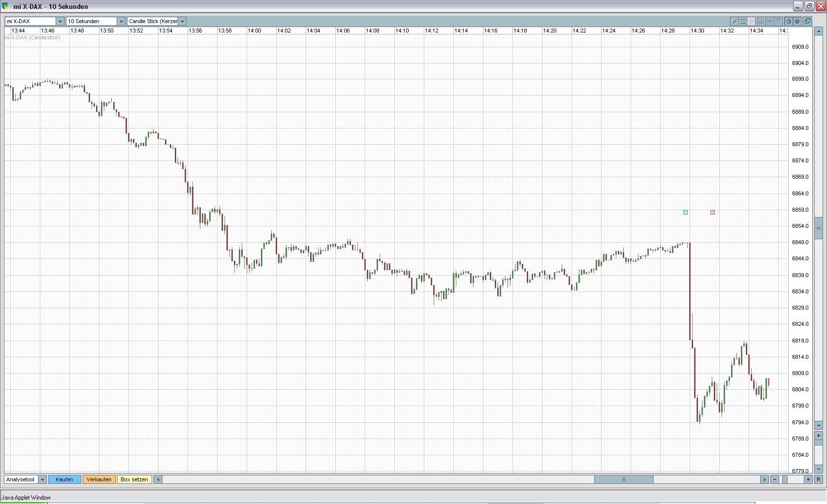Click the pink square chart marker
Screen dimensions: 827x504
click(712, 212)
